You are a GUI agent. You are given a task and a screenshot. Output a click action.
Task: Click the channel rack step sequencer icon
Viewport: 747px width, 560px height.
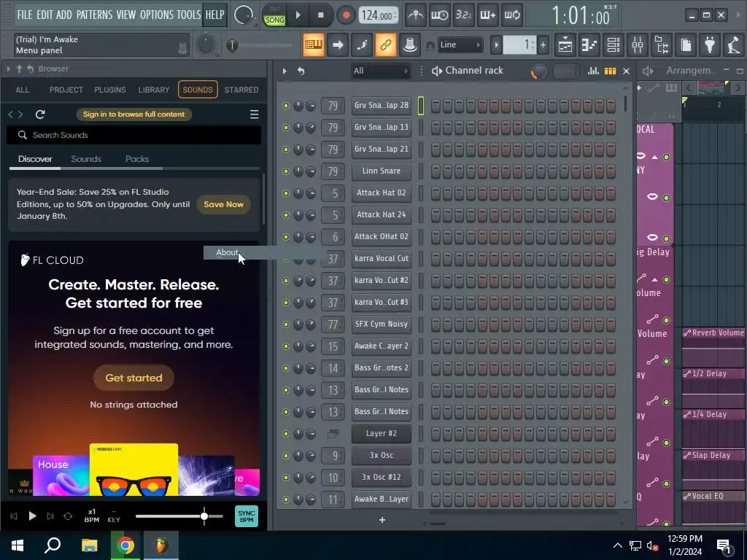pos(611,71)
